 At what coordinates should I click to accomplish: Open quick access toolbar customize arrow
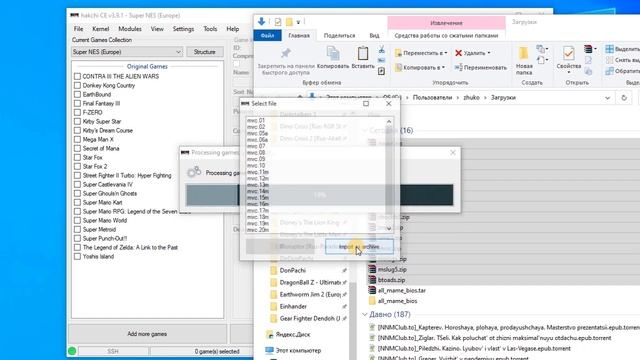298,22
